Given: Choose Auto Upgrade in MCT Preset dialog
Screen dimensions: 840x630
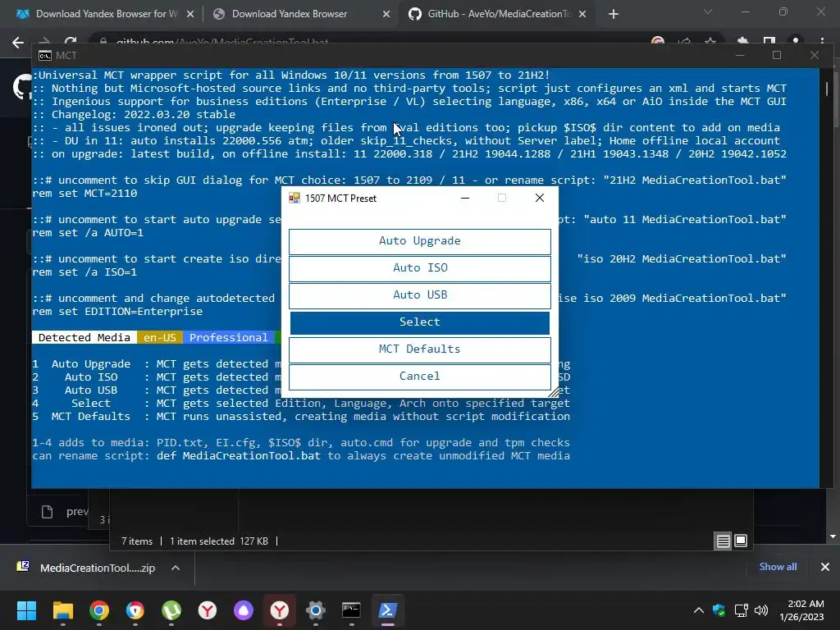Looking at the screenshot, I should point(419,241).
